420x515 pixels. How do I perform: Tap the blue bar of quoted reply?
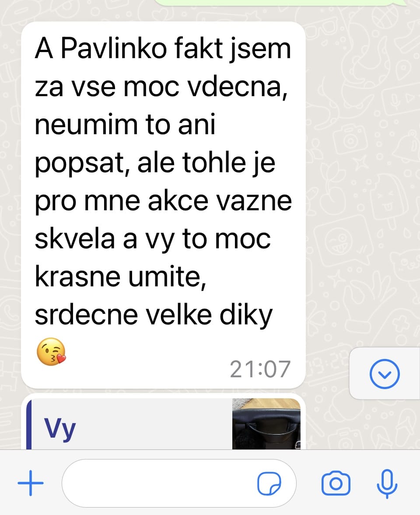(x=29, y=424)
